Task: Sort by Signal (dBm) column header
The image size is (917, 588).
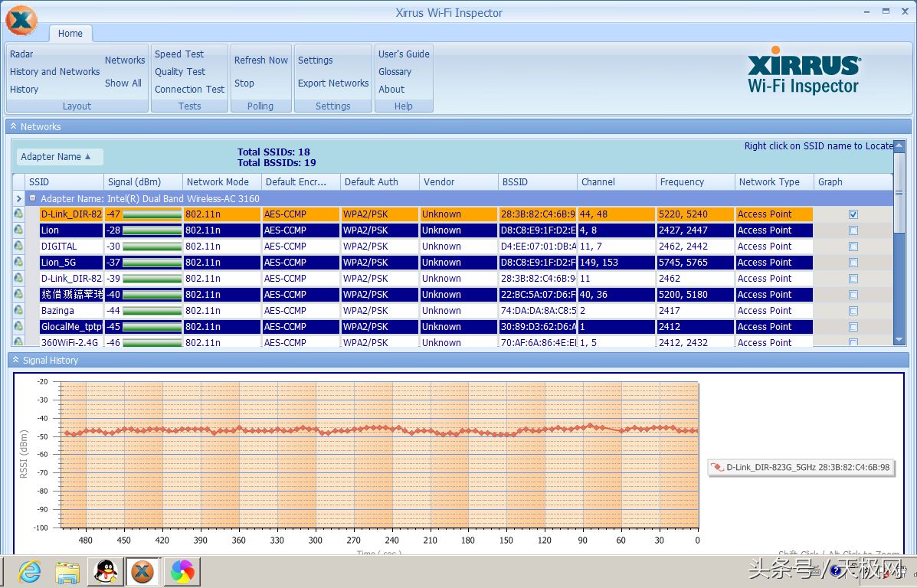Action: pyautogui.click(x=143, y=181)
